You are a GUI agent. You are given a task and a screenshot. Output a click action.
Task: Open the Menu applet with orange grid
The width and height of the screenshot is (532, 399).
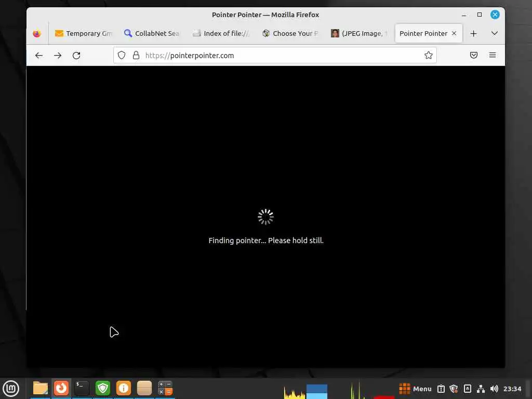[x=415, y=389]
